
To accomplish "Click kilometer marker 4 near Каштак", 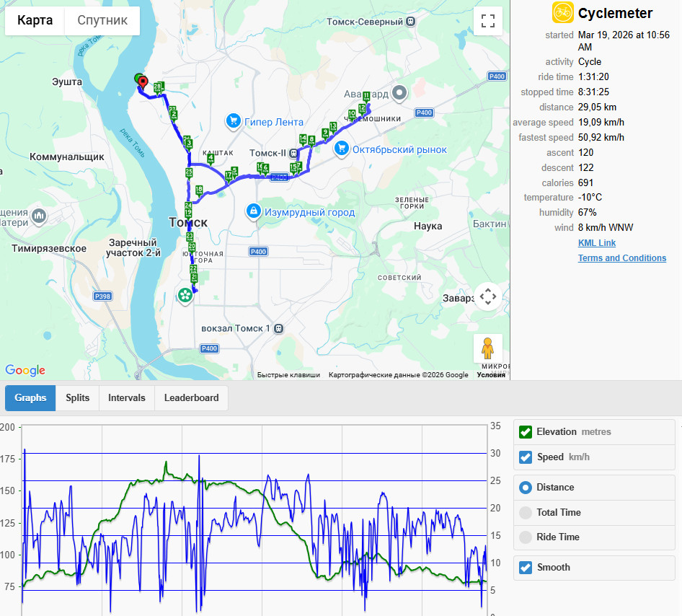I will tap(211, 159).
